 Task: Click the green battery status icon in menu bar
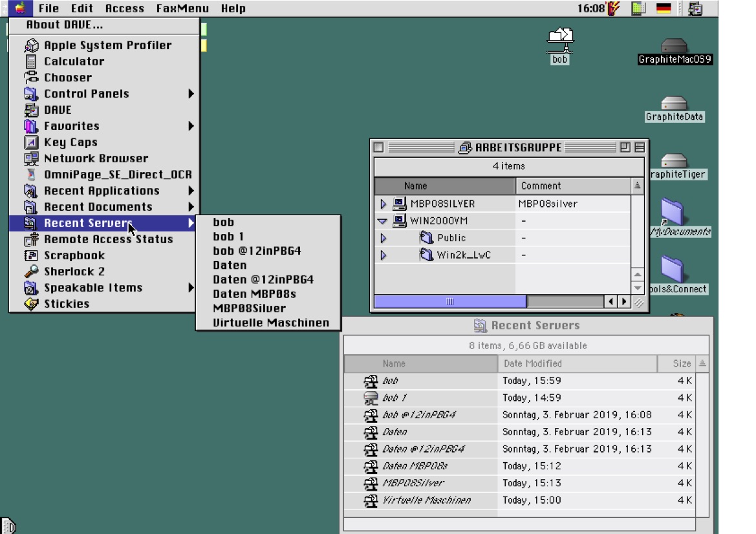pyautogui.click(x=638, y=8)
